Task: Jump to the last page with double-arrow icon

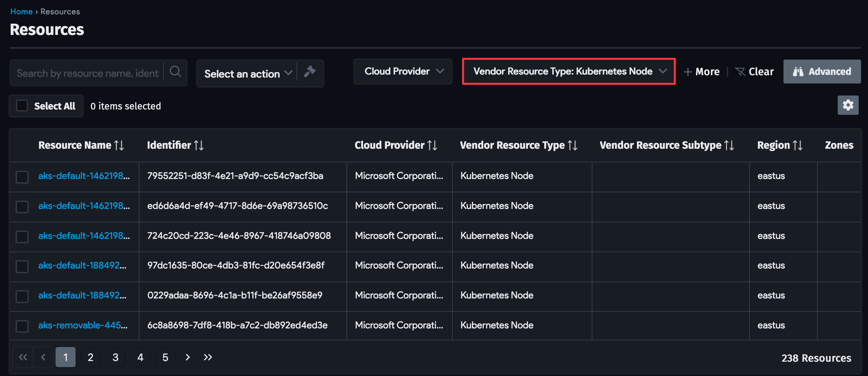Action: tap(208, 357)
